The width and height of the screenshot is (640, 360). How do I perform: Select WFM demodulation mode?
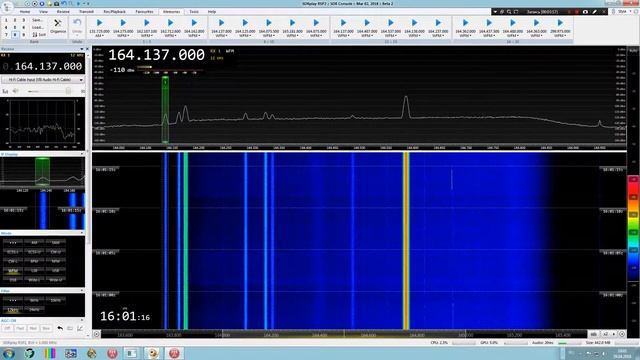tap(13, 271)
